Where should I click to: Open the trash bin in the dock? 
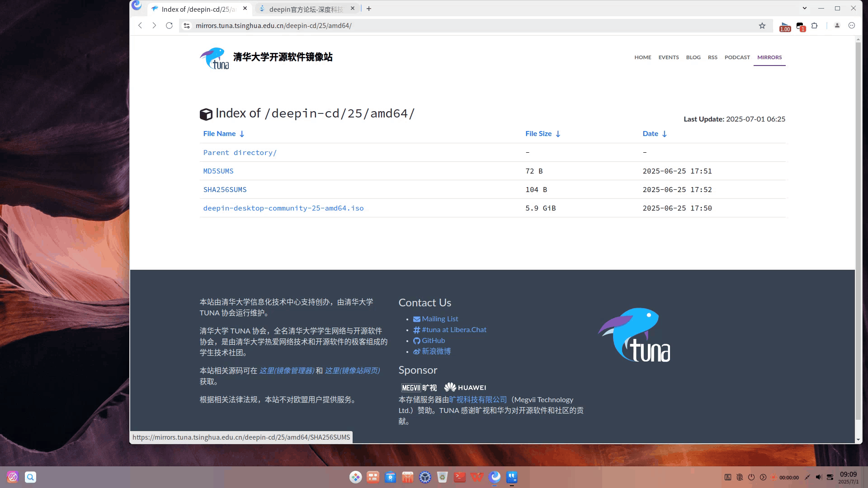(x=443, y=477)
